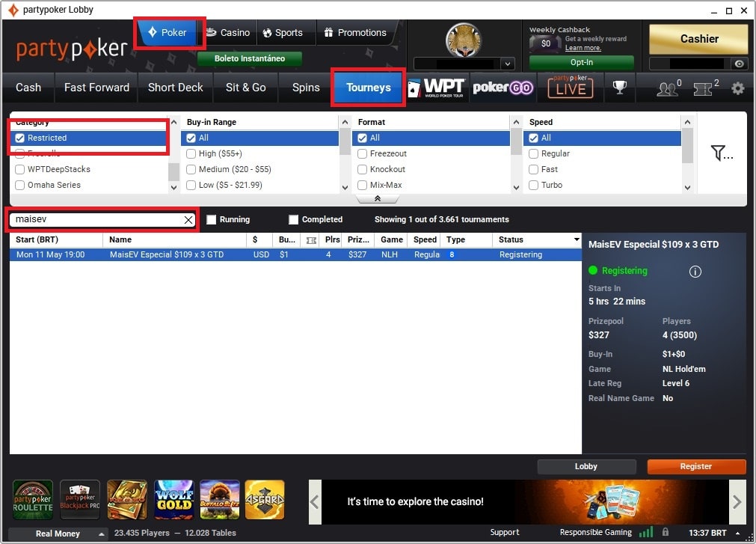Open the Real Money mode selector
The width and height of the screenshot is (756, 544).
point(58,534)
